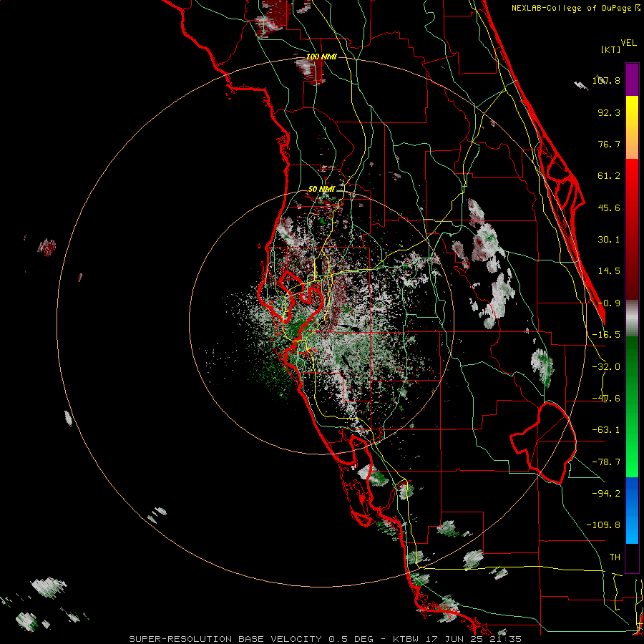This screenshot has height=644, width=644.
Task: Select the -63.1 velocity scale value
Action: point(607,430)
